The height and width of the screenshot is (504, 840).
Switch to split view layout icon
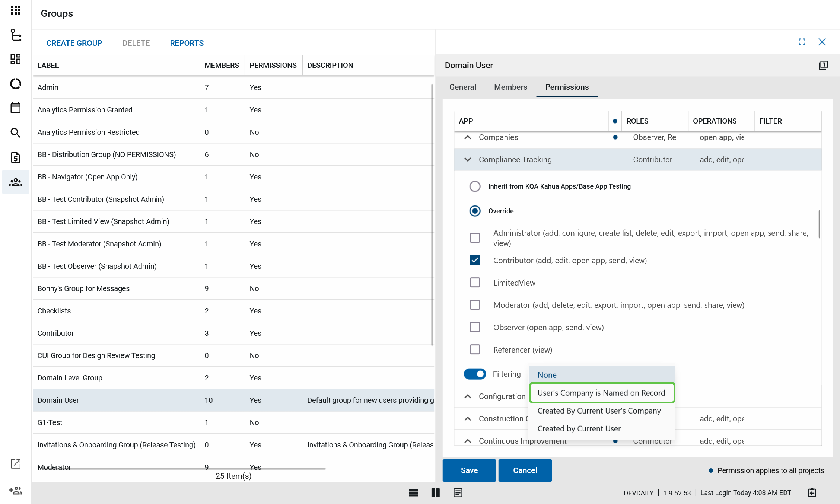point(435,493)
